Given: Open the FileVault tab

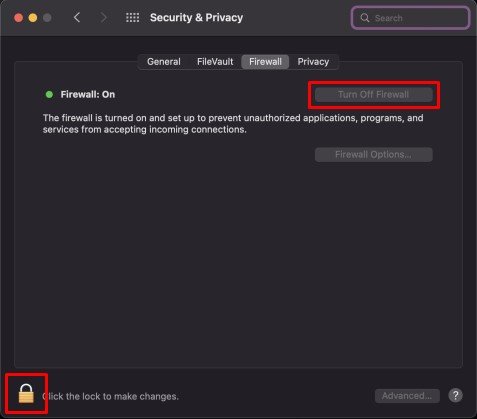Looking at the screenshot, I should [x=215, y=62].
